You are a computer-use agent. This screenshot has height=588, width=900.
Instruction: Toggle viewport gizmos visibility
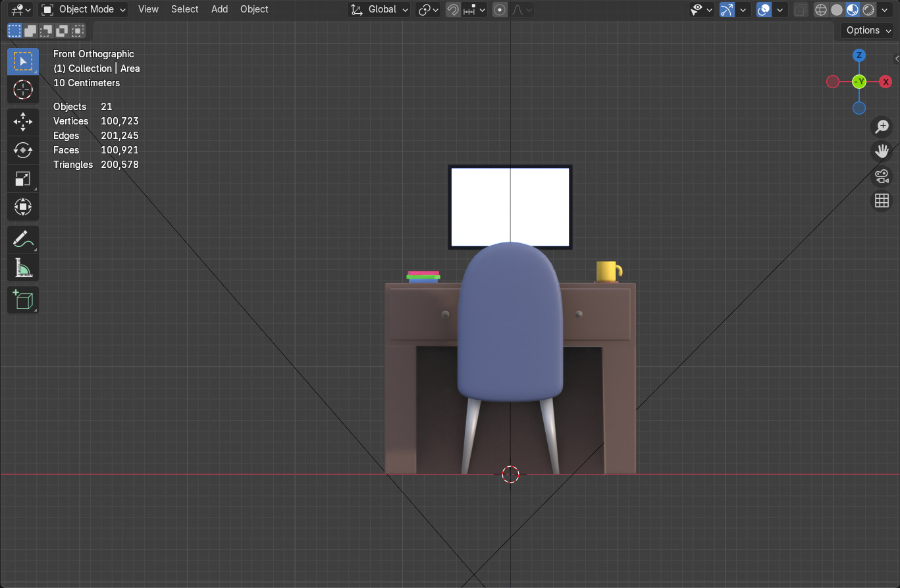coord(727,10)
